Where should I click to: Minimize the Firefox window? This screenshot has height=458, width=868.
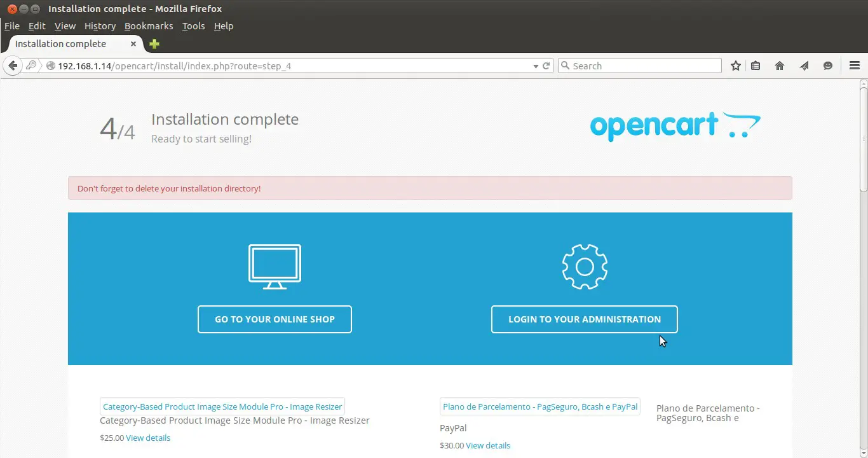(x=24, y=9)
